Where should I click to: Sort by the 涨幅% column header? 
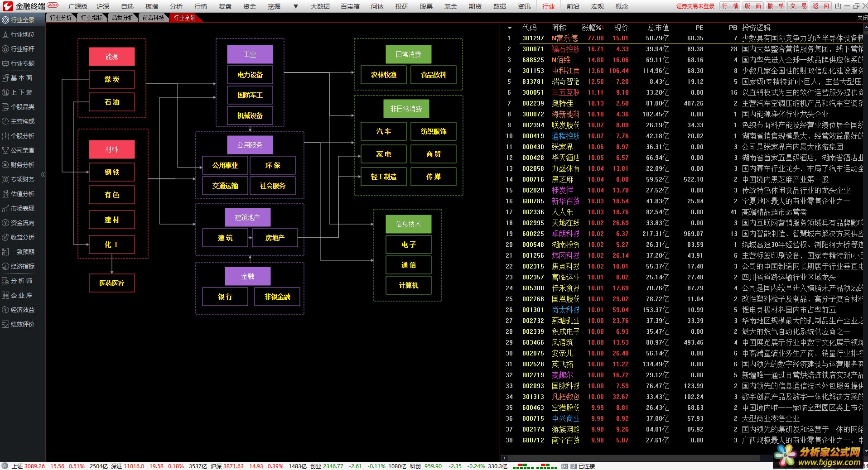click(593, 28)
